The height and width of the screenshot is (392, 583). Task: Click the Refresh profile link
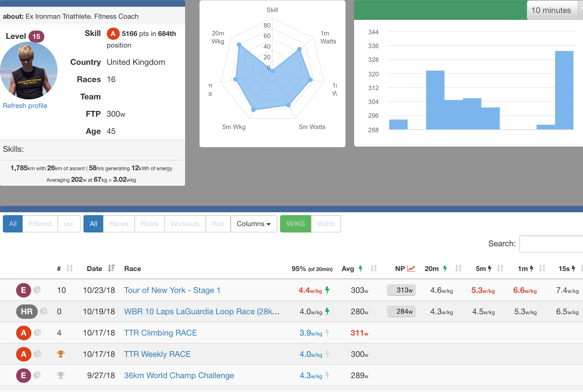25,106
